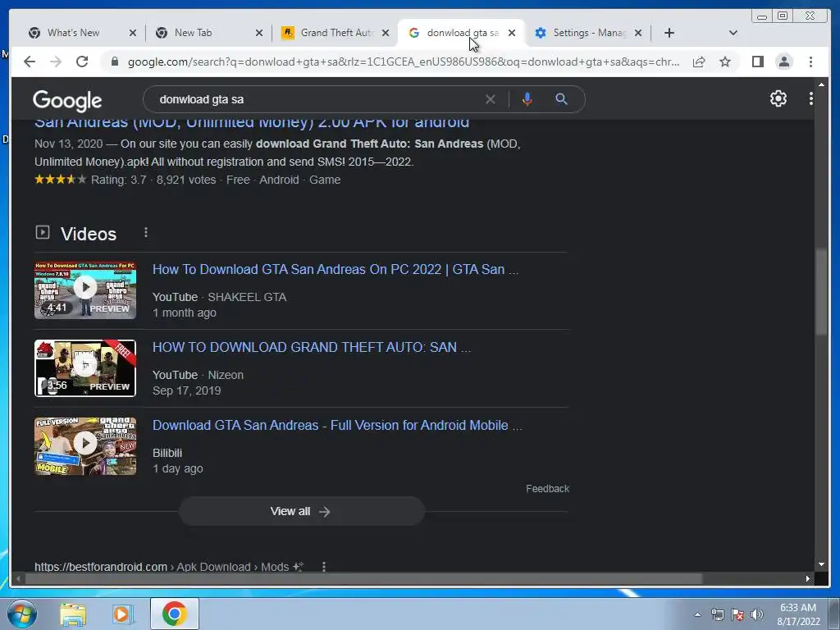Open Windows Explorer from taskbar

point(73,614)
